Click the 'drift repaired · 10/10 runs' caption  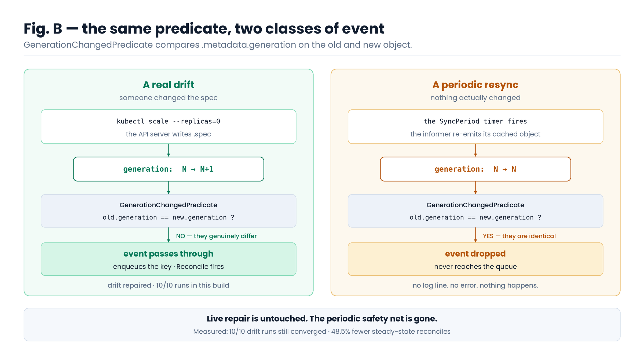pyautogui.click(x=169, y=285)
